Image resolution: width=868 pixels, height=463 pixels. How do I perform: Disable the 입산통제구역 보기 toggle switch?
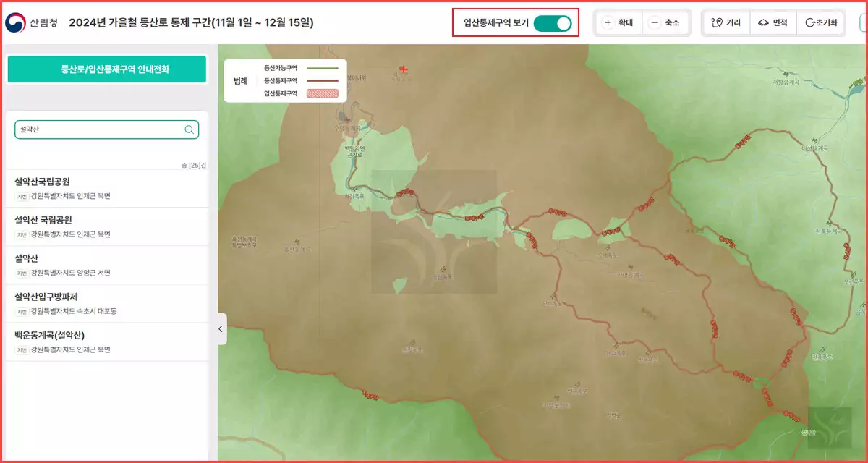pyautogui.click(x=553, y=22)
